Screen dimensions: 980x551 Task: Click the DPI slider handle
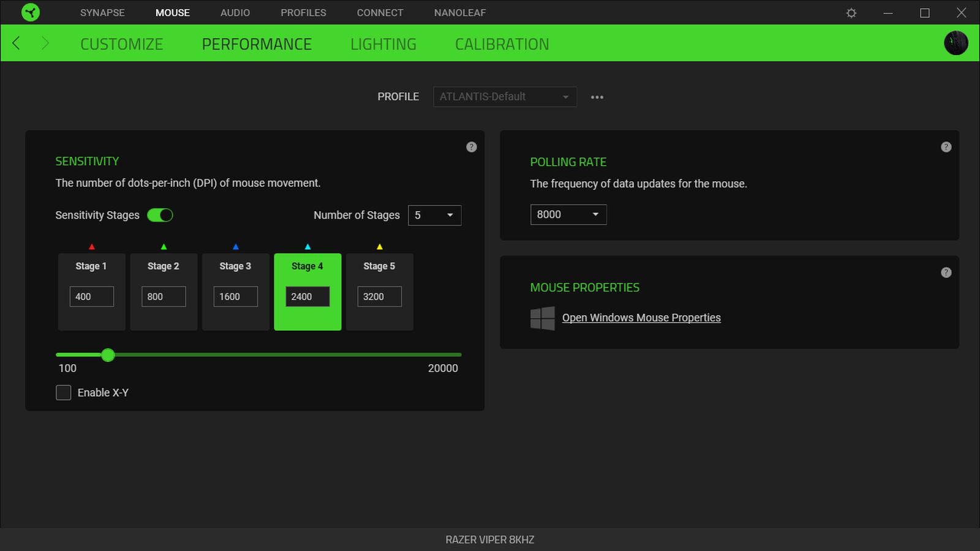point(108,355)
